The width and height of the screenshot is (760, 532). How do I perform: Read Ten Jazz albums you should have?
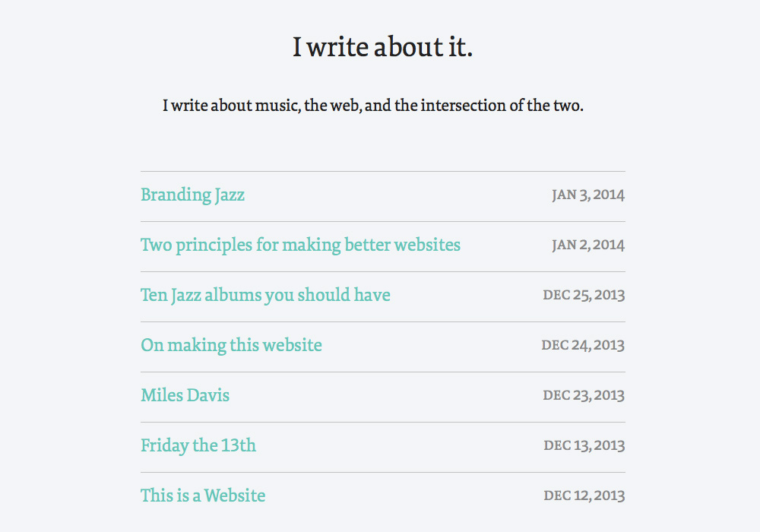pyautogui.click(x=265, y=296)
